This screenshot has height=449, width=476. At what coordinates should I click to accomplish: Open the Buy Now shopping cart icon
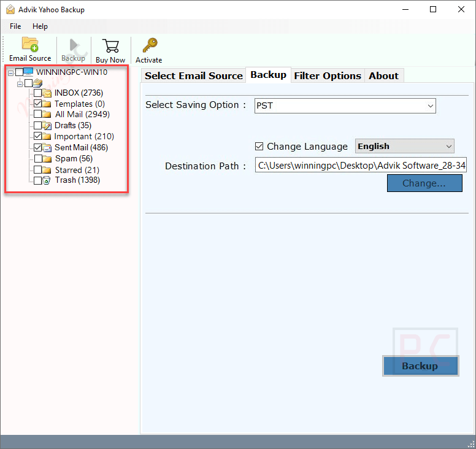click(110, 46)
